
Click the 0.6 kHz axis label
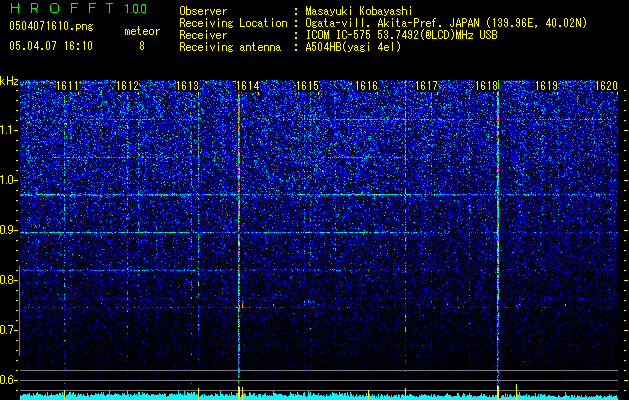tap(8, 380)
